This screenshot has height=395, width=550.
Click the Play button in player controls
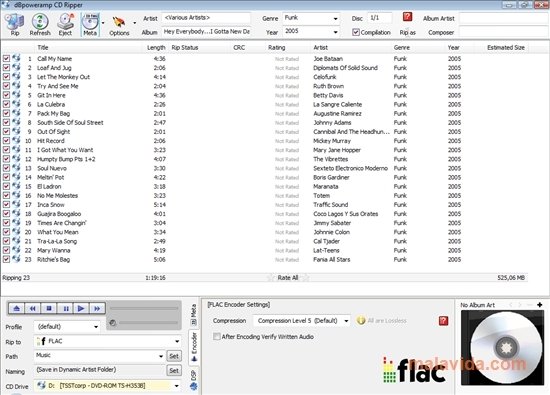pyautogui.click(x=81, y=308)
